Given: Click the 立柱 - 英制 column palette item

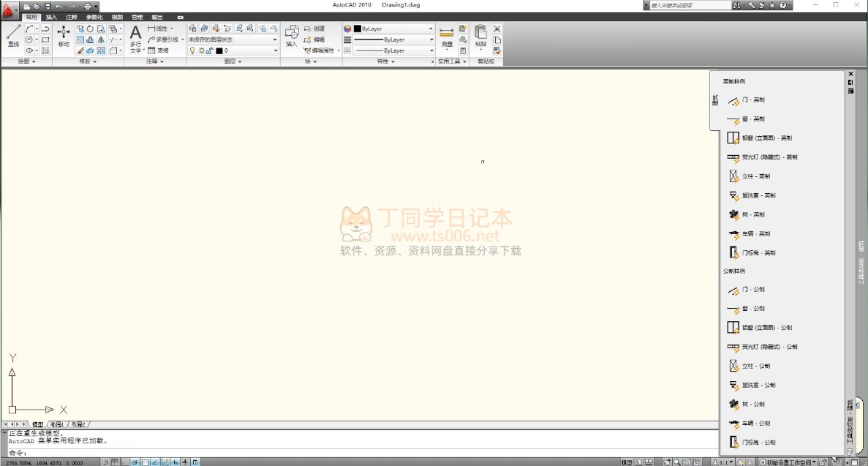Looking at the screenshot, I should coord(749,176).
